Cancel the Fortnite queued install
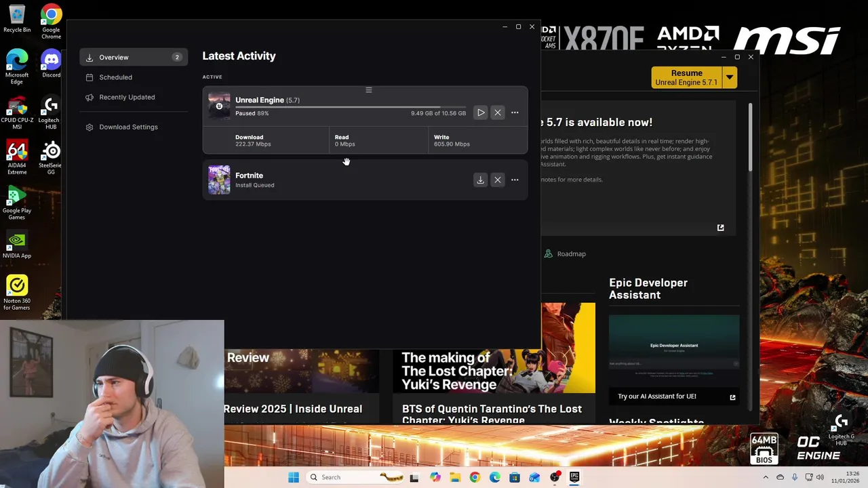Viewport: 868px width, 488px height. click(x=498, y=180)
